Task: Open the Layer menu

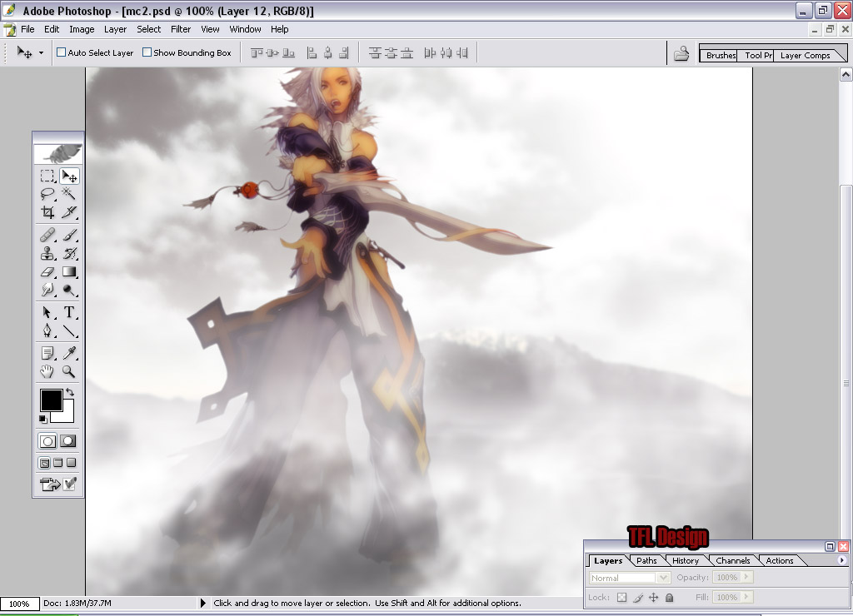Action: point(115,29)
